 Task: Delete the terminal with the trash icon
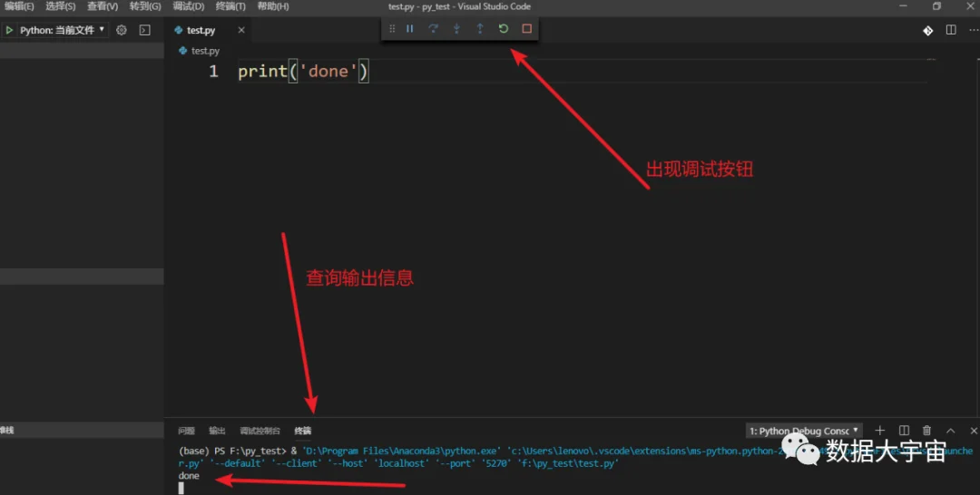(x=926, y=431)
